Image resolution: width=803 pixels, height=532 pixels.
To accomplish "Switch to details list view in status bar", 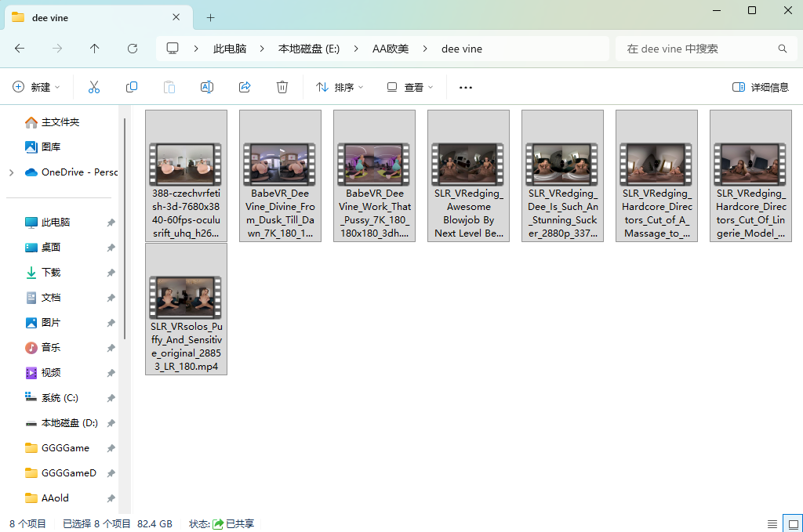I will [x=772, y=523].
